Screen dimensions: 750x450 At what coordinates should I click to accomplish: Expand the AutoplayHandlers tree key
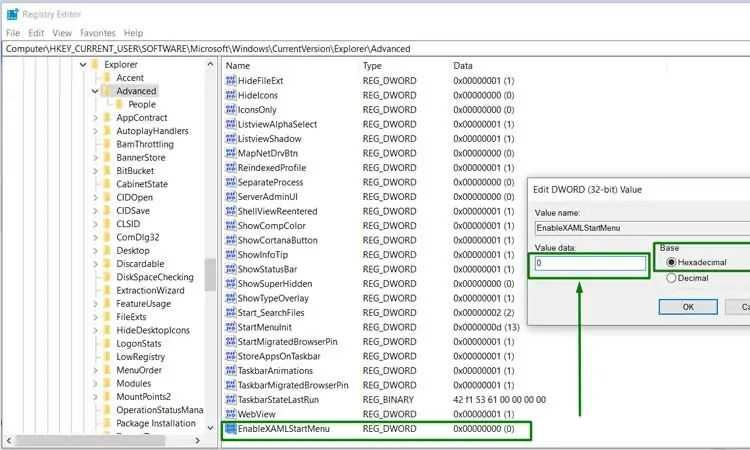[x=95, y=131]
